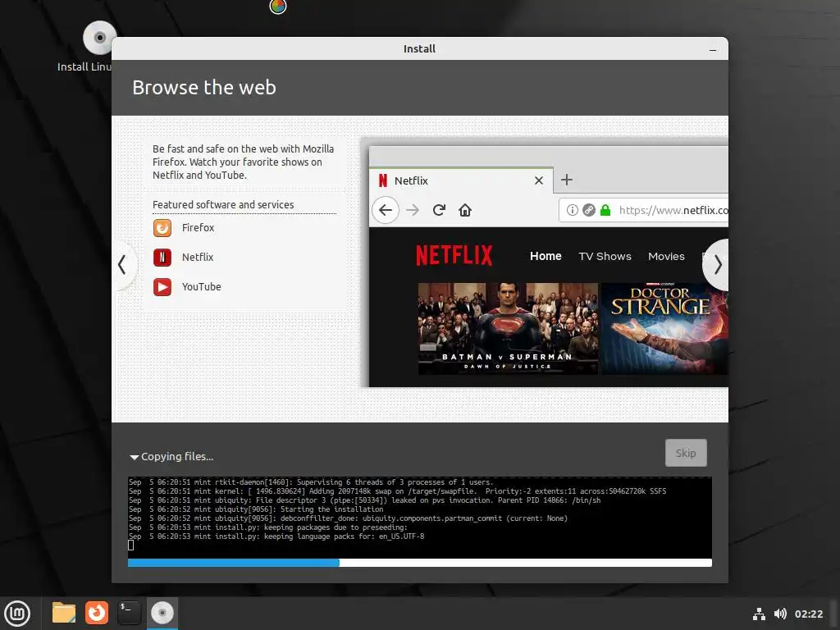Open the Install Linux Mint desktop icon
The image size is (840, 630).
(99, 38)
